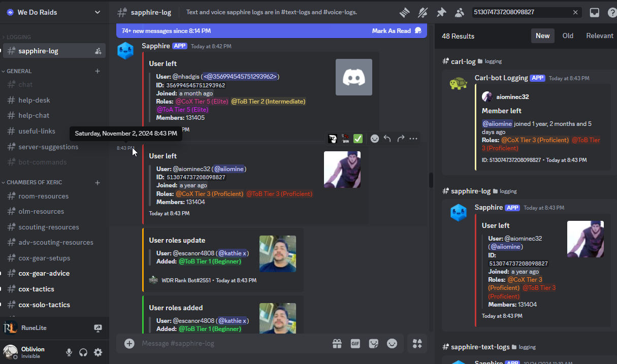This screenshot has width=617, height=364.
Task: Clear the search query with X
Action: [575, 12]
